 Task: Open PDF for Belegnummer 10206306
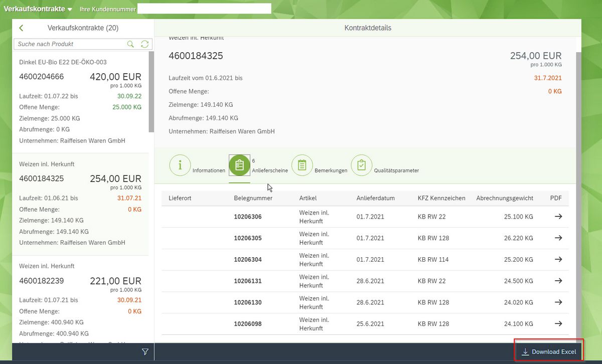558,217
